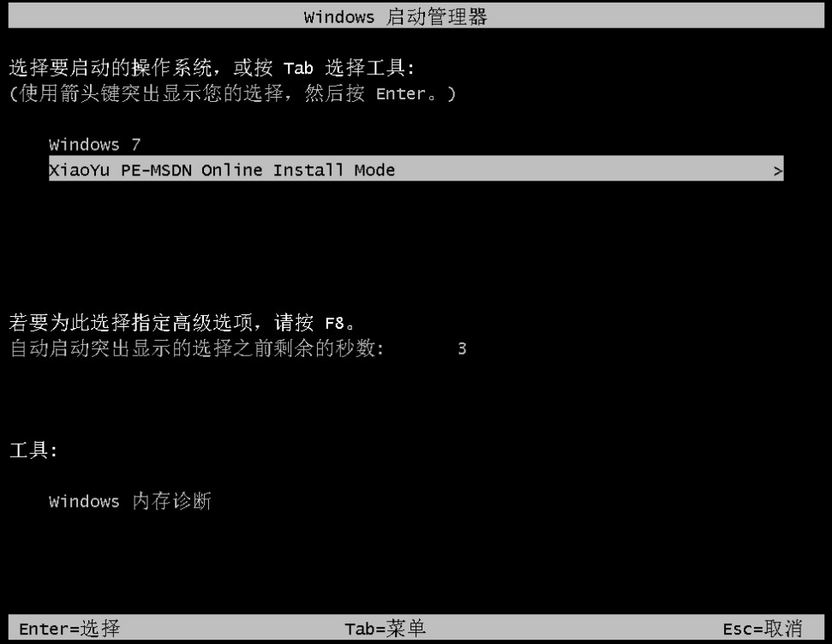
Task: Click the countdown seconds number 3
Action: [x=462, y=349]
